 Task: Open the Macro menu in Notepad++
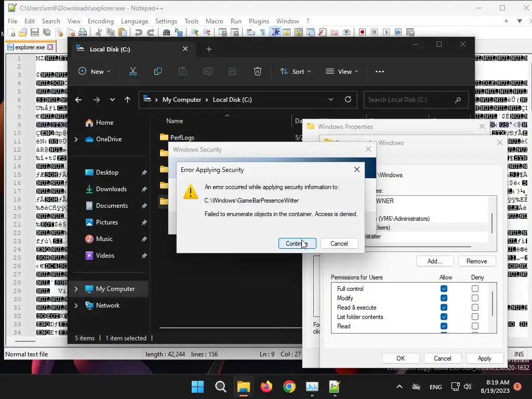coord(215,21)
